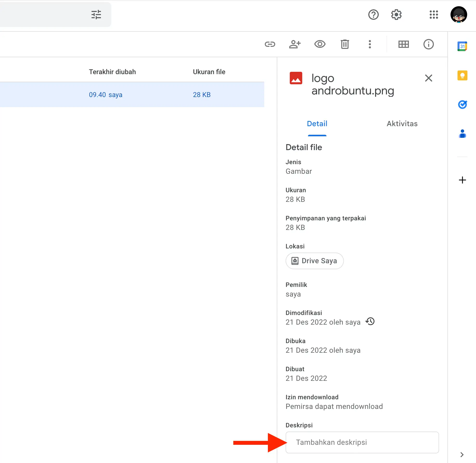
Task: Select the Detail tab
Action: point(317,124)
